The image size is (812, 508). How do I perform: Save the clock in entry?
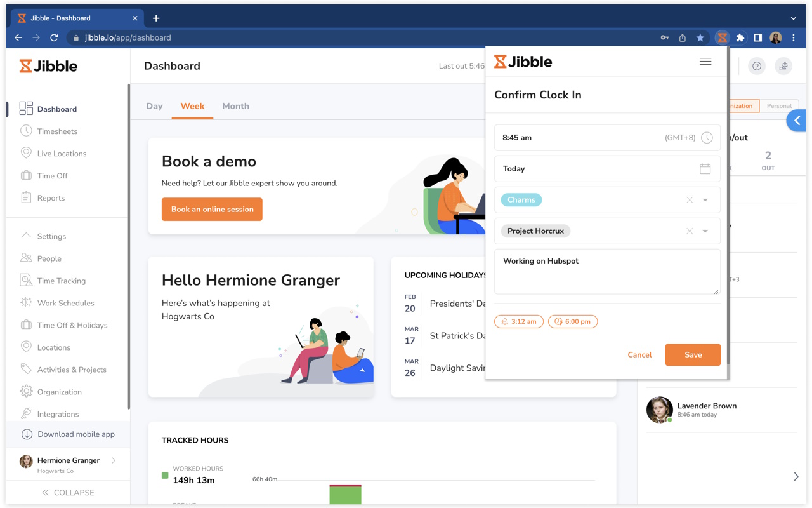point(693,355)
